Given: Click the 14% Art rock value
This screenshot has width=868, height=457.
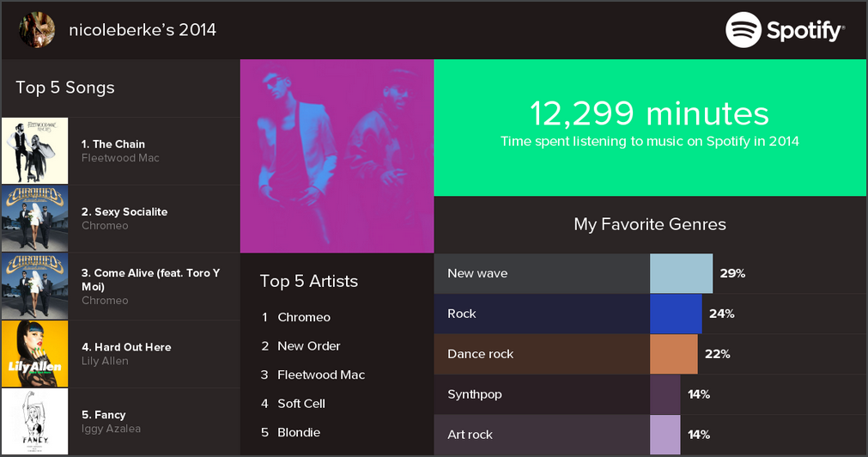Looking at the screenshot, I should coord(699,435).
